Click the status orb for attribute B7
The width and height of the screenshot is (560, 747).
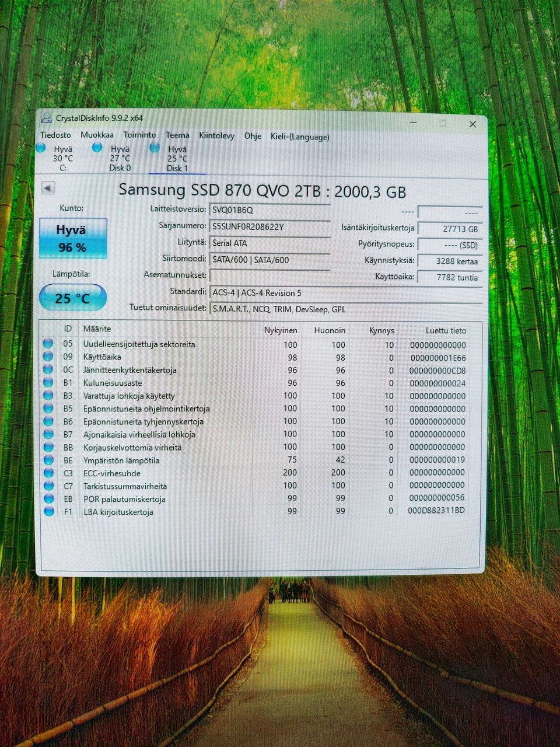click(48, 434)
